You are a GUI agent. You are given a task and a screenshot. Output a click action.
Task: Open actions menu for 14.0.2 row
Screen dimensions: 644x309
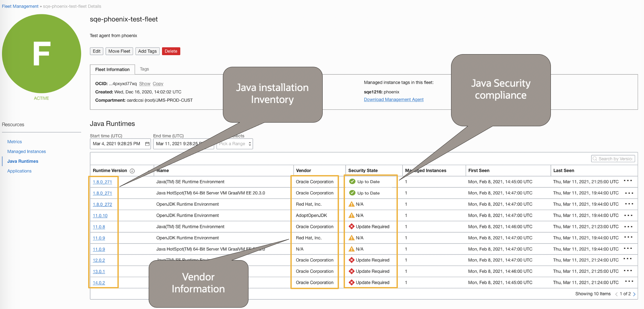(628, 281)
